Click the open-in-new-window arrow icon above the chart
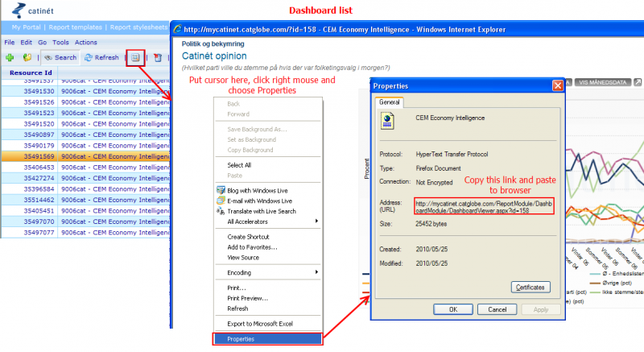 [x=638, y=82]
